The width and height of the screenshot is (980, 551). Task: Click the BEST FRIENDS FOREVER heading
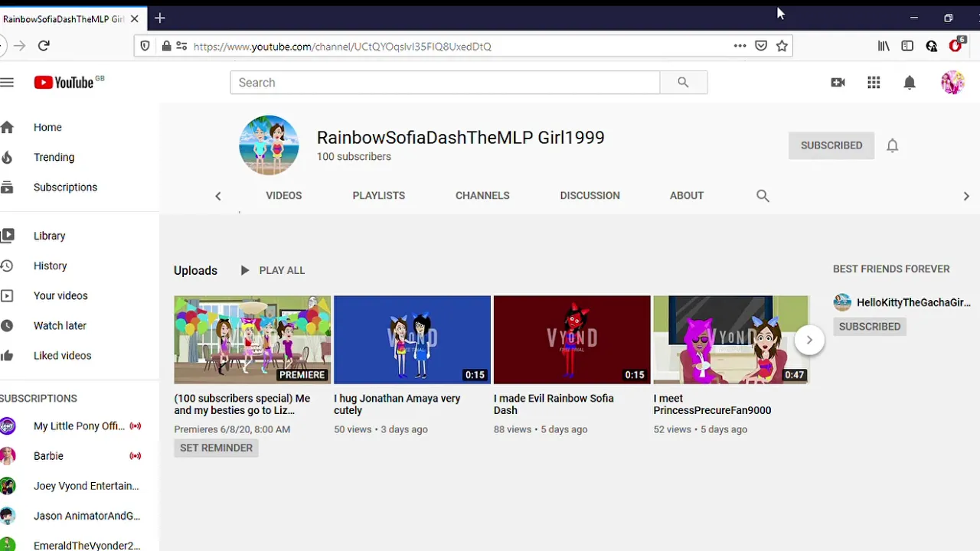pyautogui.click(x=891, y=269)
